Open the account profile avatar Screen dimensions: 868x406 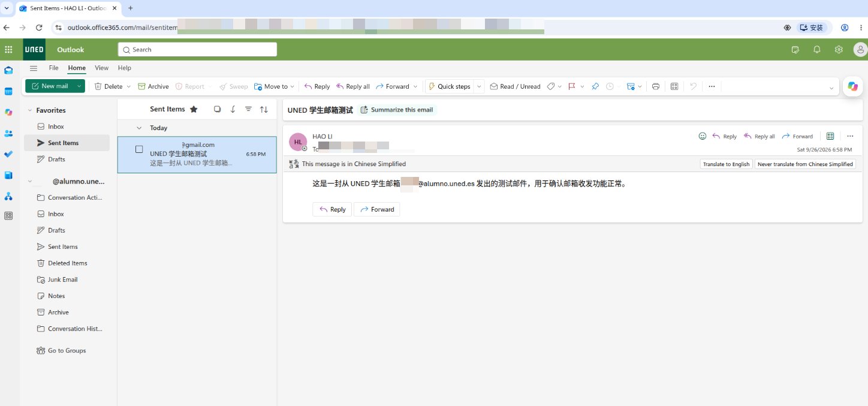(x=860, y=50)
